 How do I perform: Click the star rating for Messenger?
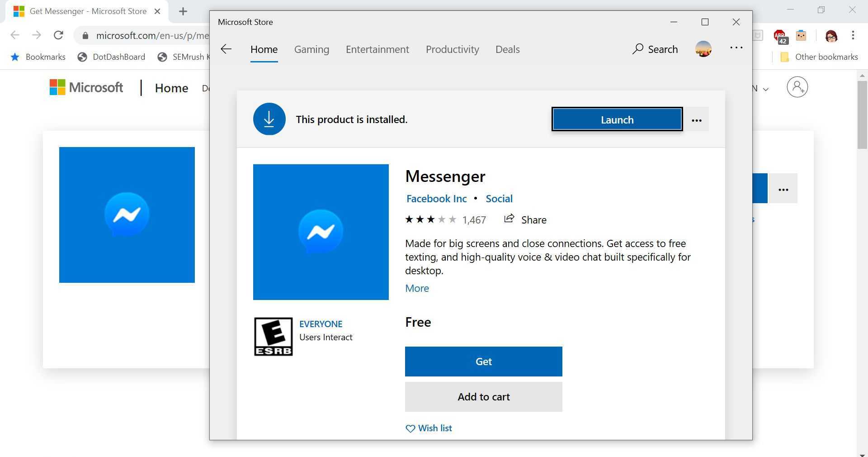[431, 220]
